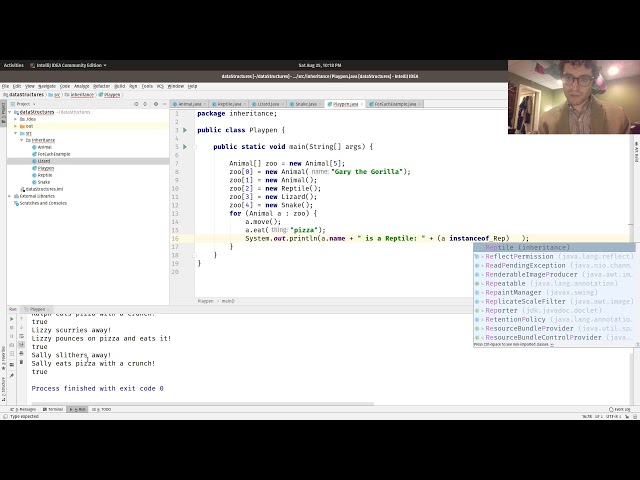Open the Build menu
Screen dimensions: 640x480
point(120,87)
